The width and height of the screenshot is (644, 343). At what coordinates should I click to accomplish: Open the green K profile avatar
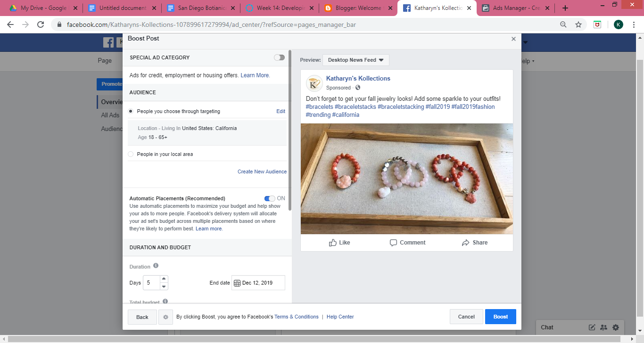point(619,24)
